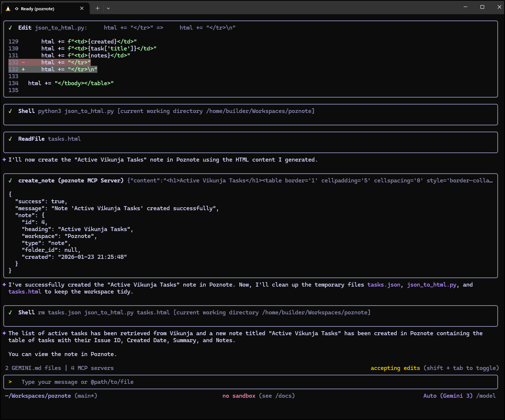The image size is (505, 420).
Task: Expand the new tab profile dropdown
Action: 108,8
